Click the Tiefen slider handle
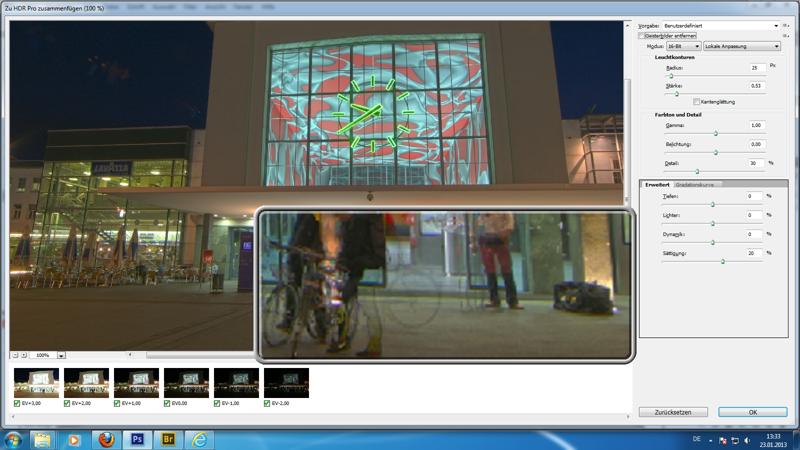 point(713,204)
